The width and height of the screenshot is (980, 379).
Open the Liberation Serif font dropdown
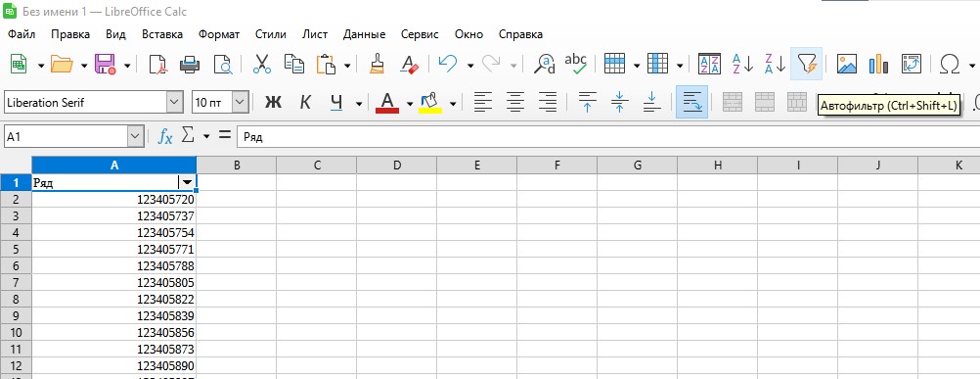[x=174, y=102]
